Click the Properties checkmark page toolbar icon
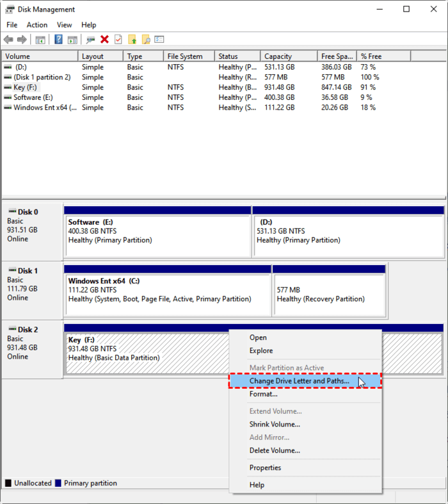The width and height of the screenshot is (448, 504). coord(118,40)
